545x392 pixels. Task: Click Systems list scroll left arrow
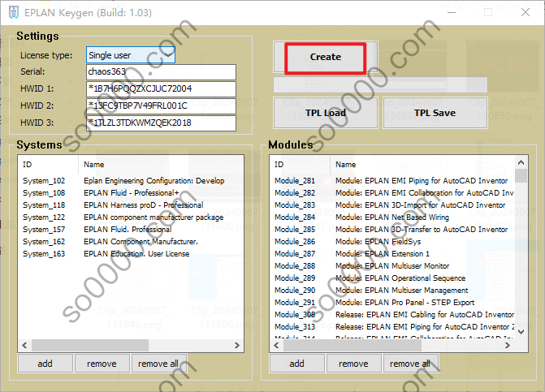click(x=24, y=346)
